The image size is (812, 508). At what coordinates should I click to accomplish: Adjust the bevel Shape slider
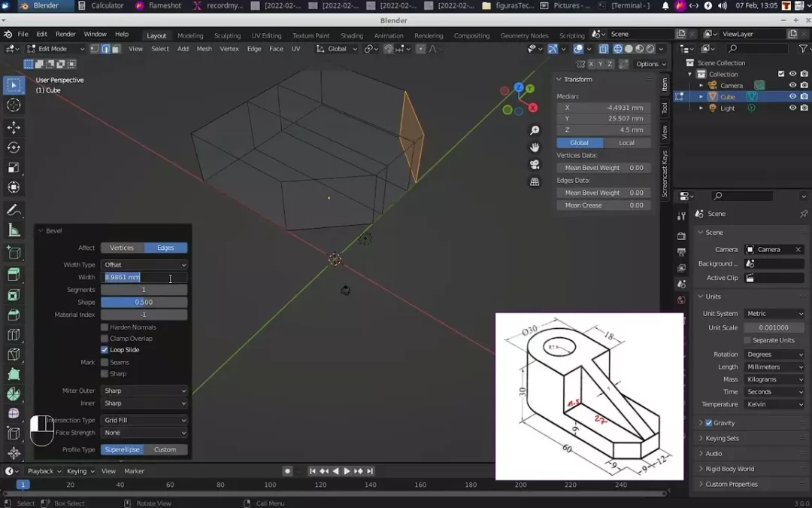pos(144,302)
